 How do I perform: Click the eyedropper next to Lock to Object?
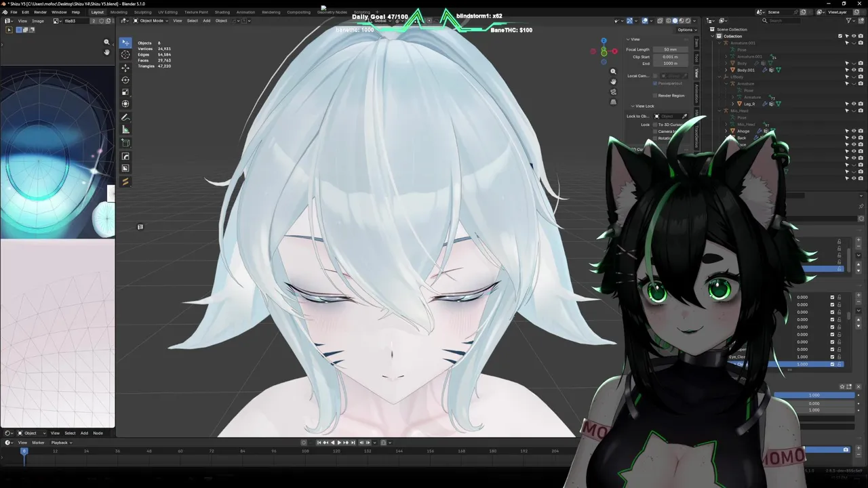click(x=684, y=117)
